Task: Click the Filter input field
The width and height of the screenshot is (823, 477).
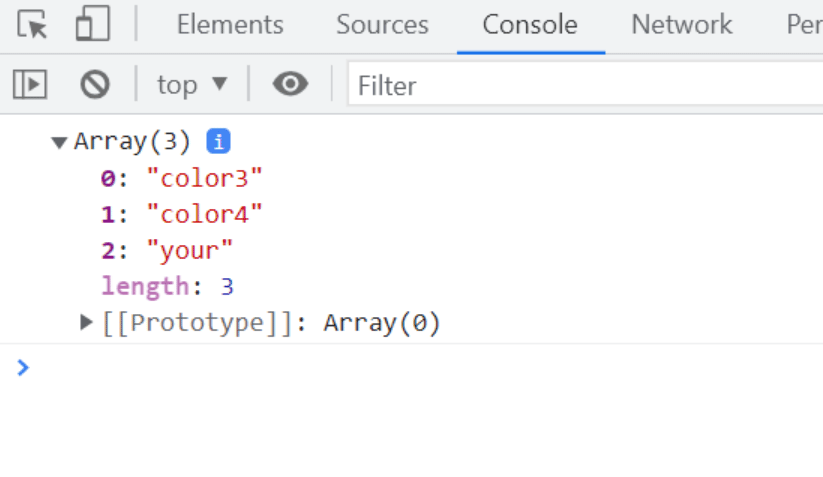Action: click(580, 85)
